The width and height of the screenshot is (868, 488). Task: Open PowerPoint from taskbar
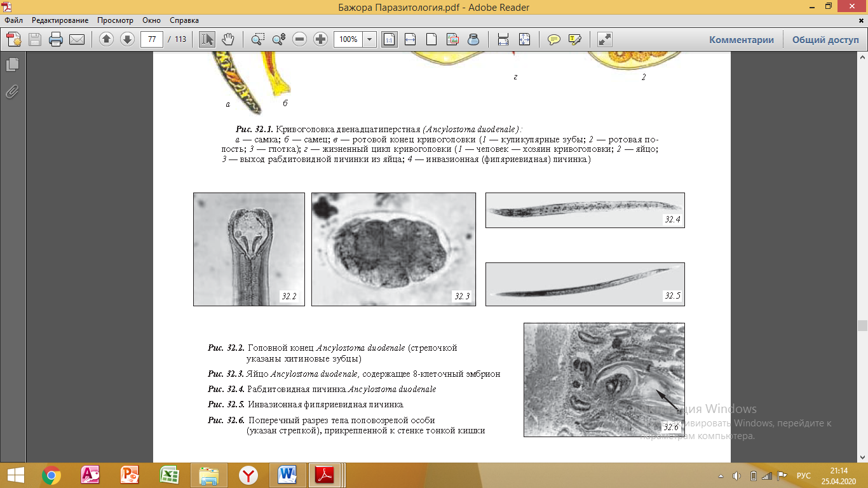point(130,475)
